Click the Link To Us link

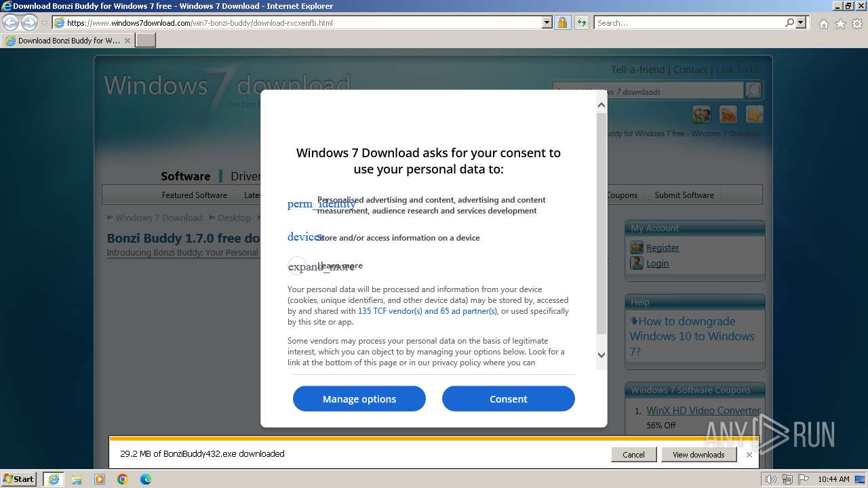coord(738,70)
